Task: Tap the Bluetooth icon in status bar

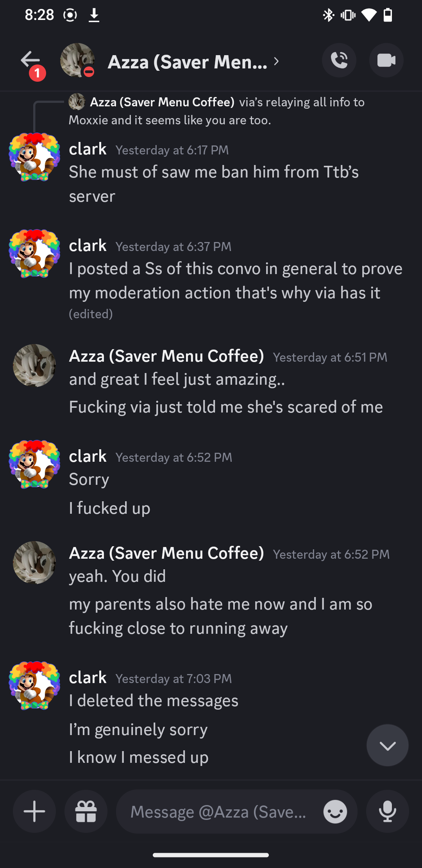Action: click(328, 15)
